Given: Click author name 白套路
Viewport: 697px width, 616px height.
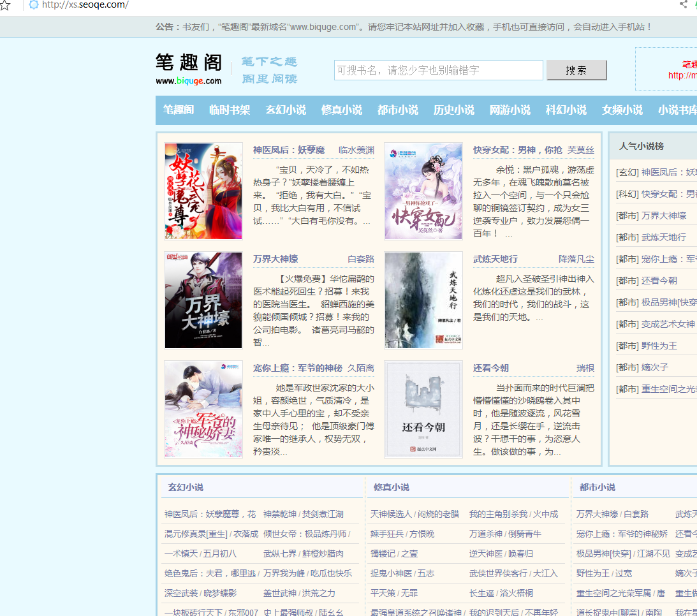Looking at the screenshot, I should click(360, 259).
